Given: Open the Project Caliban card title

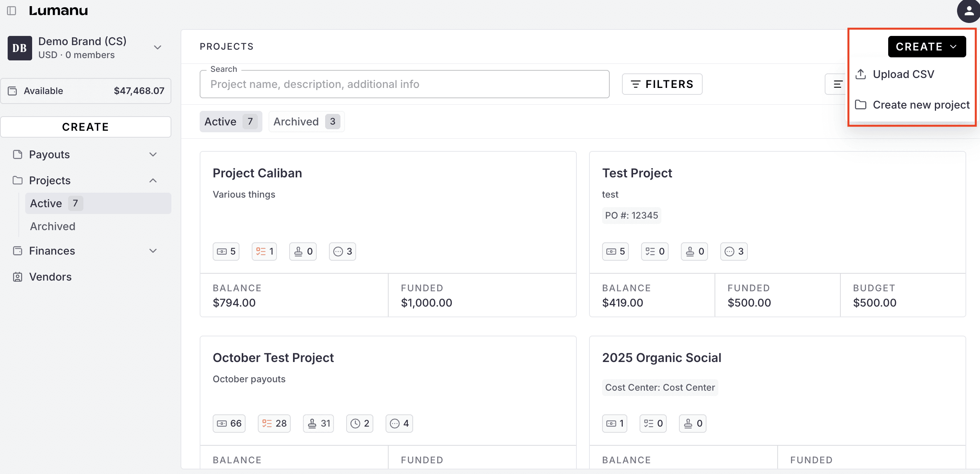Looking at the screenshot, I should pos(257,173).
